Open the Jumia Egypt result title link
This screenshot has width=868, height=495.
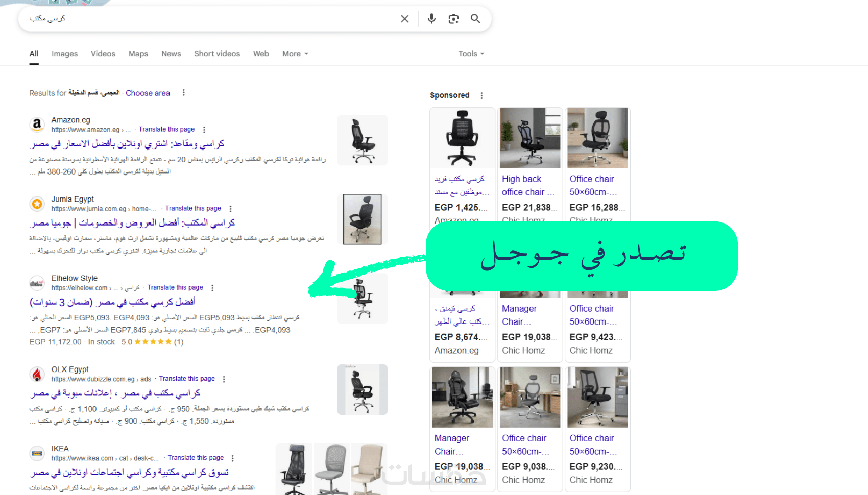coord(133,223)
